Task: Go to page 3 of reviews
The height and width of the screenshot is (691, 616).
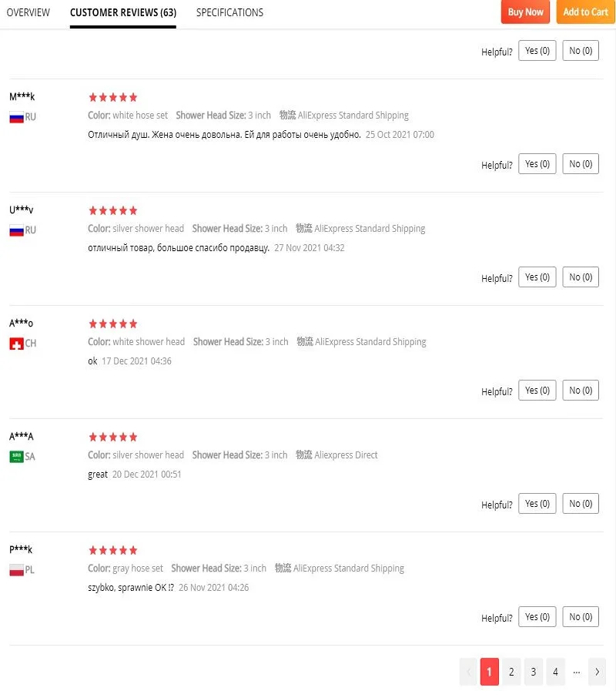Action: click(533, 672)
